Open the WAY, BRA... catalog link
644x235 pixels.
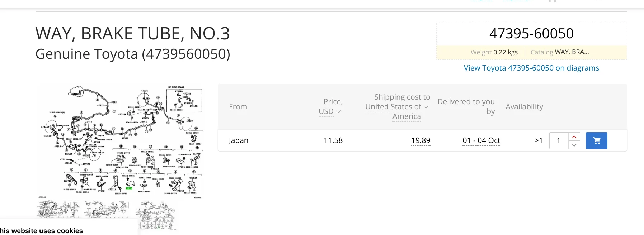tap(572, 52)
